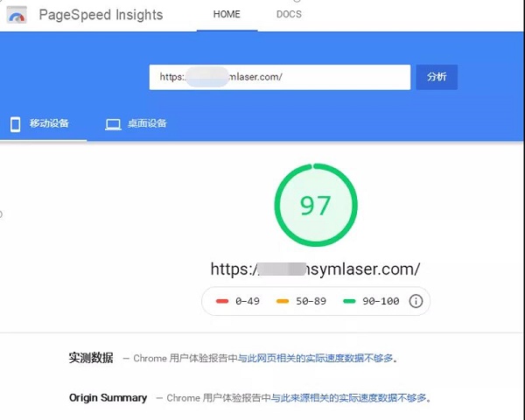
Task: Click the laptop desktop icon
Action: (113, 124)
